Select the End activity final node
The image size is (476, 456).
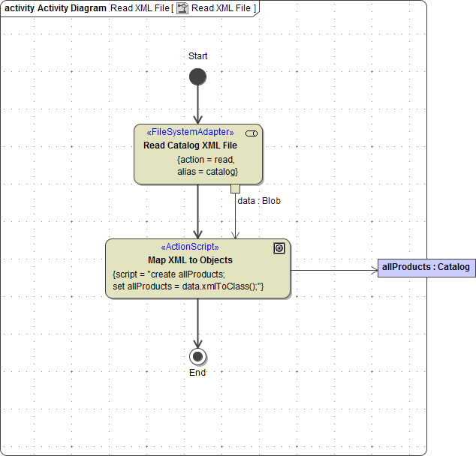pyautogui.click(x=197, y=356)
